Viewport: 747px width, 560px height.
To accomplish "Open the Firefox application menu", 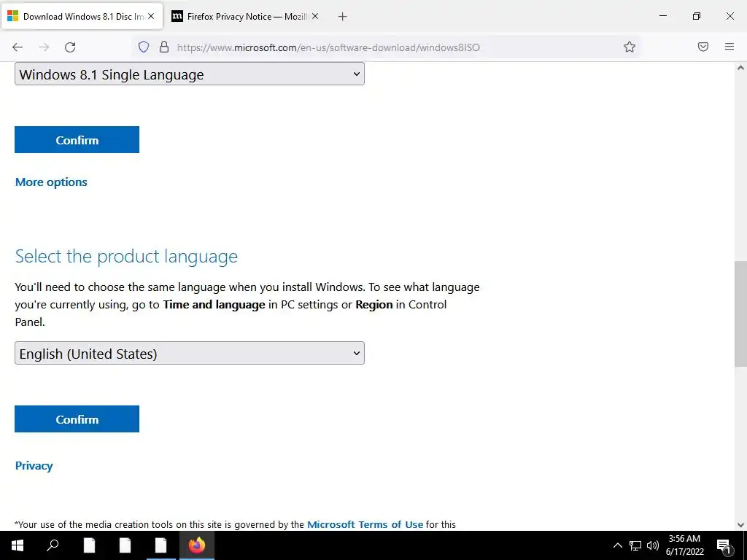I will coord(729,47).
